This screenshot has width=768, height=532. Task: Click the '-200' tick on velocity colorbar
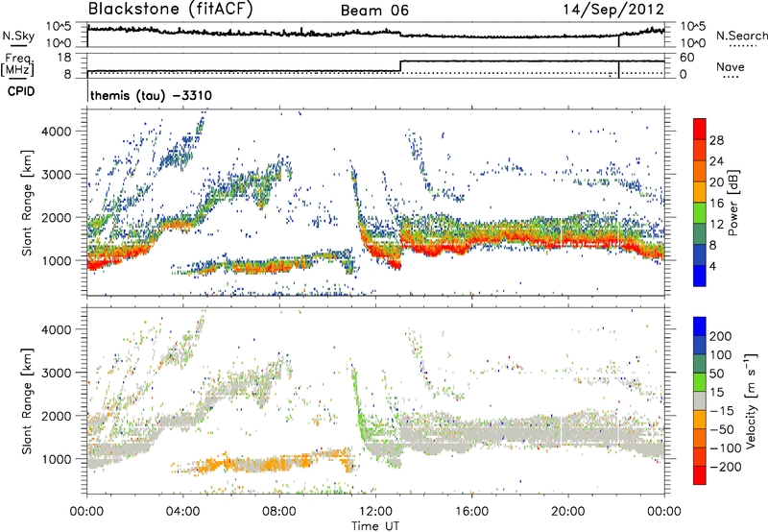[x=726, y=467]
